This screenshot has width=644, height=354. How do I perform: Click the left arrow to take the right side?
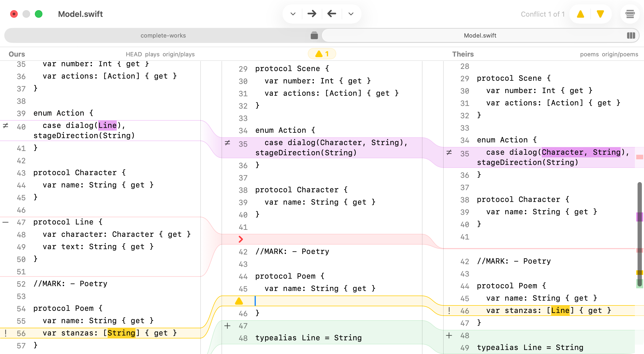point(332,14)
